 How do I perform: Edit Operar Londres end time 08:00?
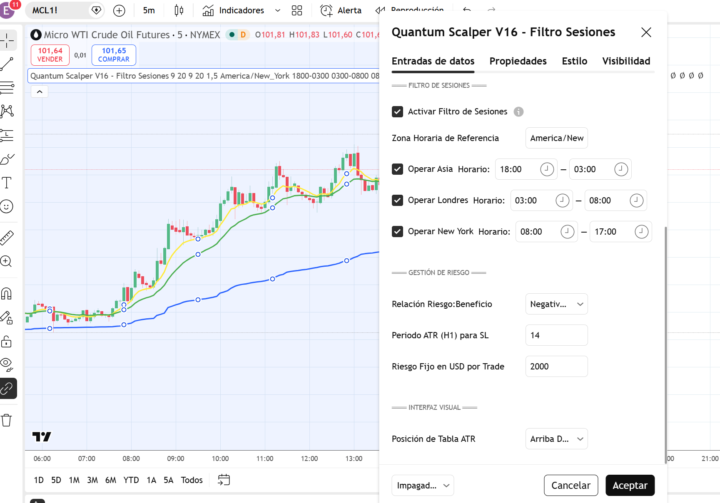[x=615, y=200]
